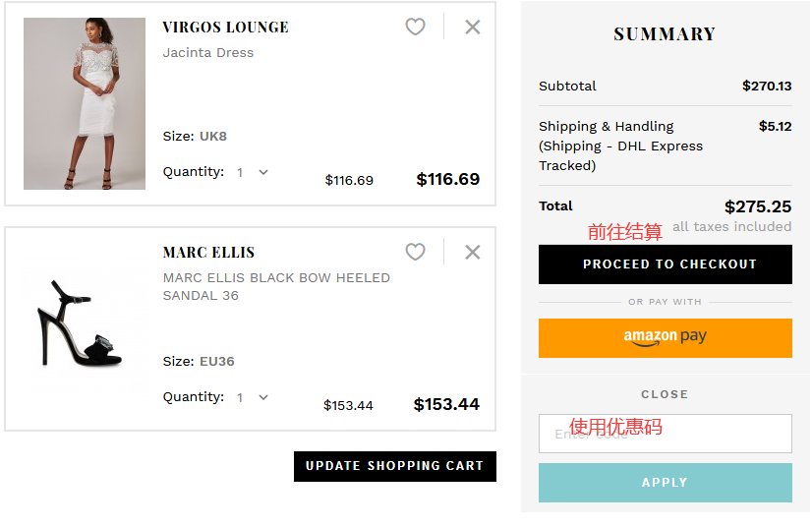Add Jacinta Dress to wishlist heart

pos(416,28)
